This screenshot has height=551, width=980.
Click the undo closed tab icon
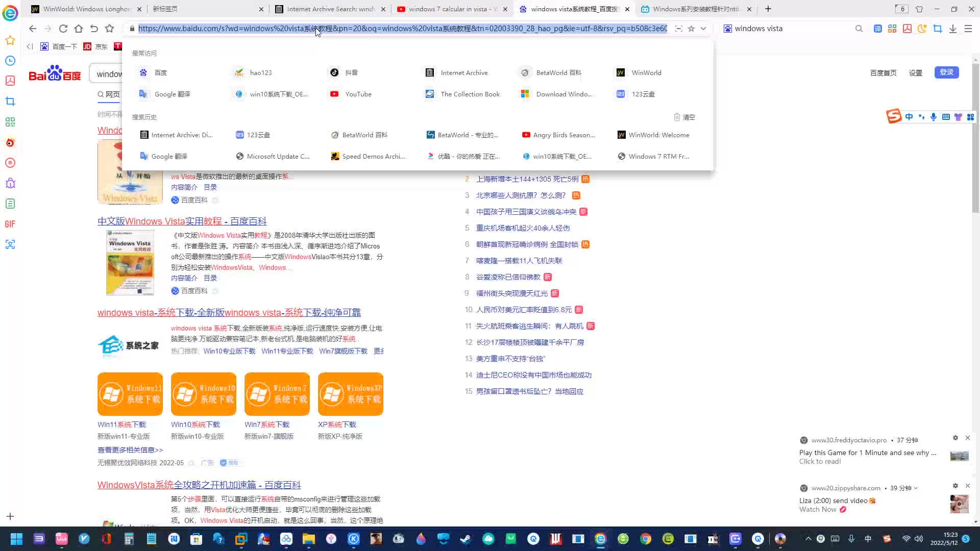tap(94, 29)
